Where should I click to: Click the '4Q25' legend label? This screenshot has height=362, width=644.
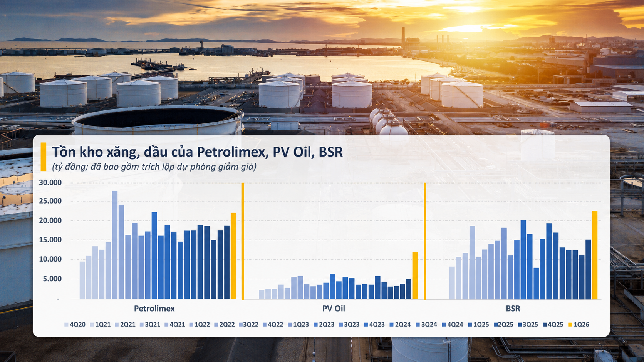pyautogui.click(x=555, y=324)
